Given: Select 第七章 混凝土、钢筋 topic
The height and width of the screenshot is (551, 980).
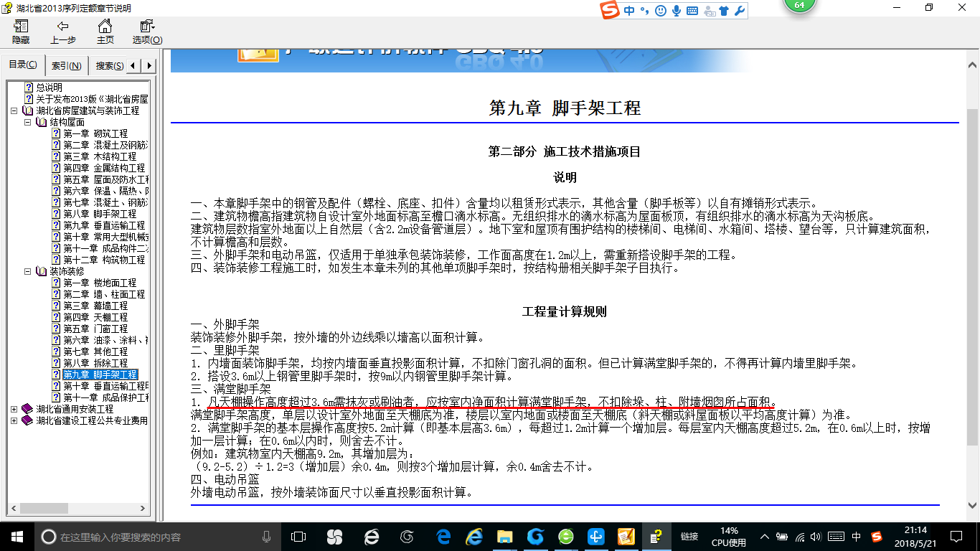Looking at the screenshot, I should [x=105, y=202].
